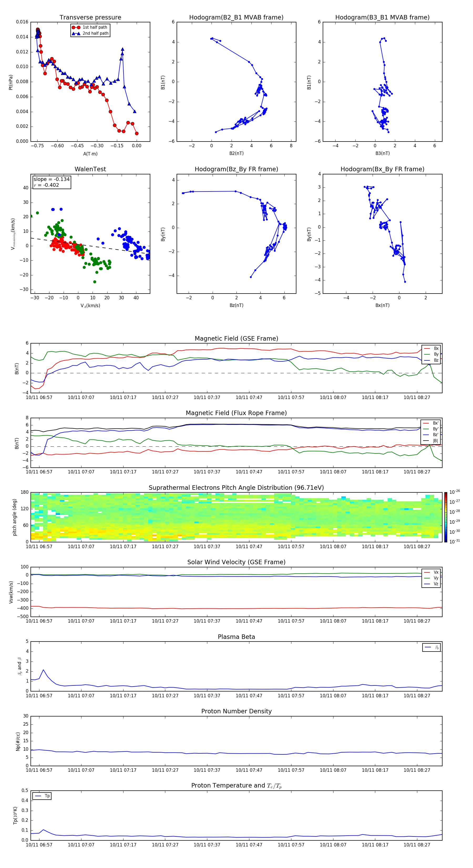
Task: Click the "Proton Number Density" title
Action: pyautogui.click(x=236, y=711)
